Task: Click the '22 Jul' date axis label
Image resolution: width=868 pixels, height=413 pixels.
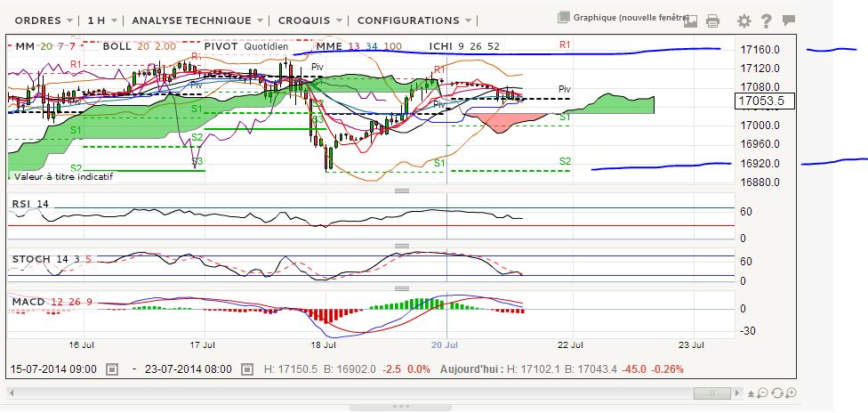Action: click(571, 344)
